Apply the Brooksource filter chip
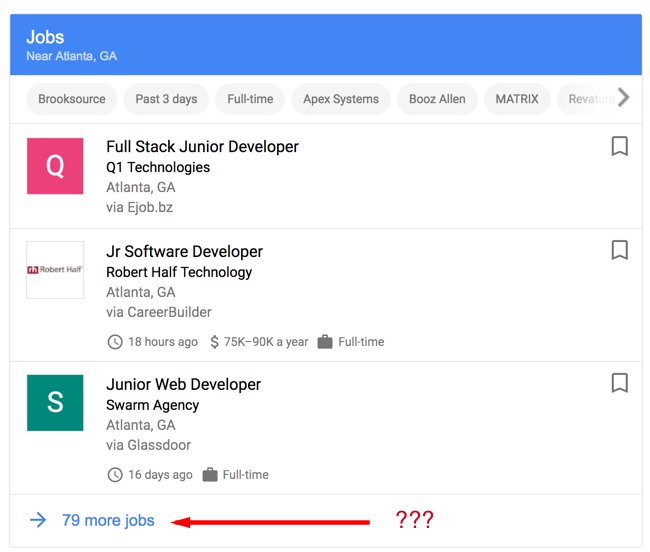 click(72, 99)
